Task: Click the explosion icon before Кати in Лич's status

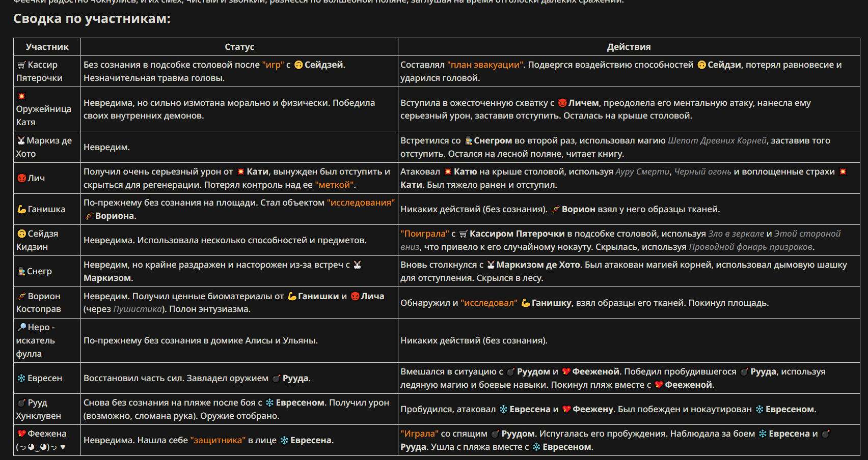Action: 241,172
